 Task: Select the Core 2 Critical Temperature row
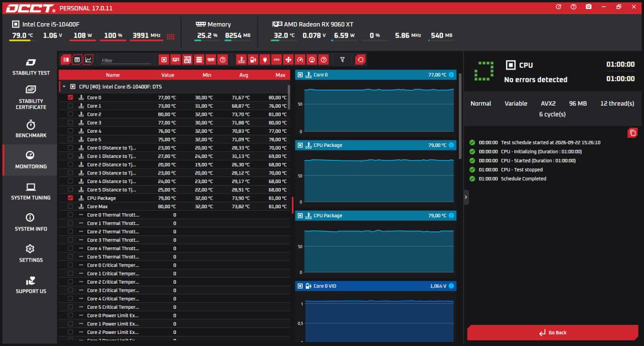[x=174, y=282]
